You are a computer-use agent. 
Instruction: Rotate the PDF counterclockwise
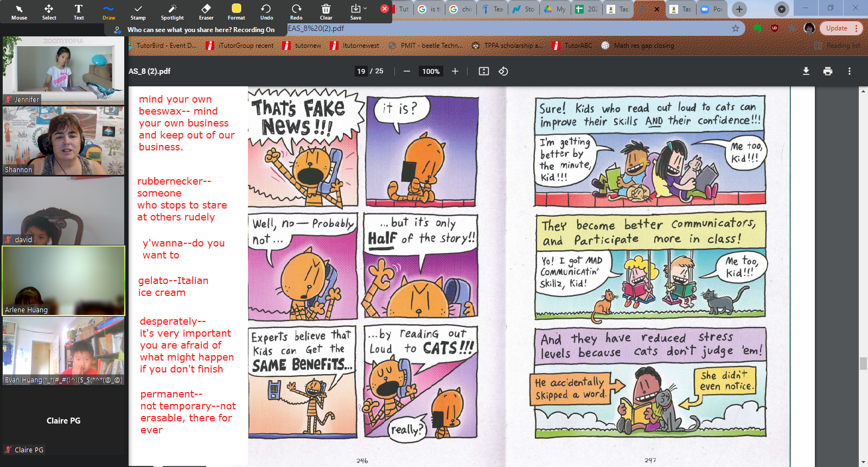point(503,71)
